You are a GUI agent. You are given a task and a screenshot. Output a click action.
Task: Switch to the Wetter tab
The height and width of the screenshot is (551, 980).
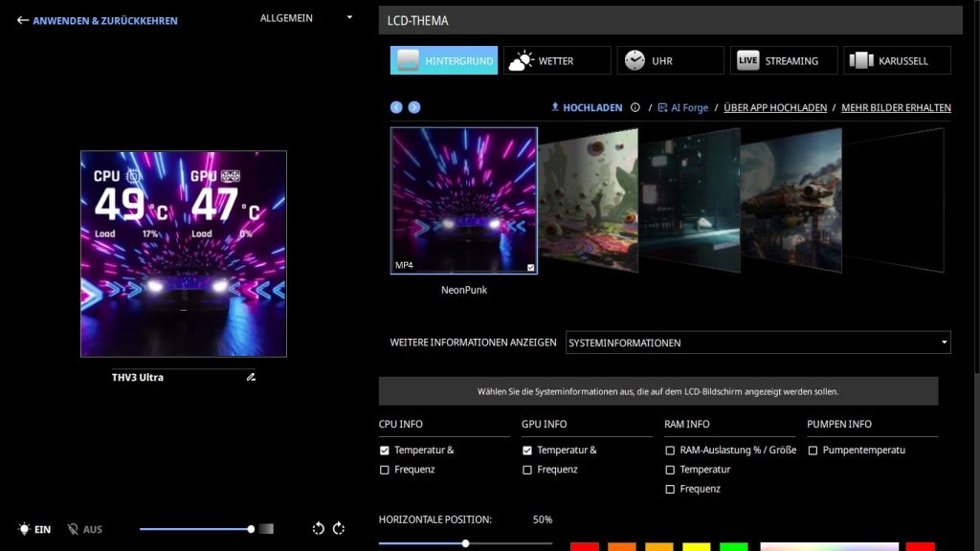click(x=557, y=60)
